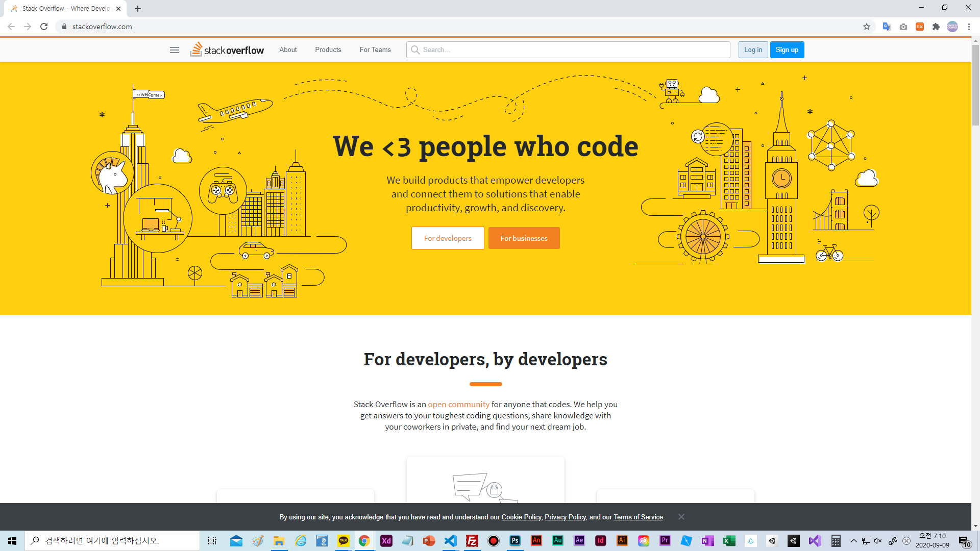The width and height of the screenshot is (980, 551).
Task: Open Premiere Pro from the taskbar
Action: pyautogui.click(x=665, y=541)
